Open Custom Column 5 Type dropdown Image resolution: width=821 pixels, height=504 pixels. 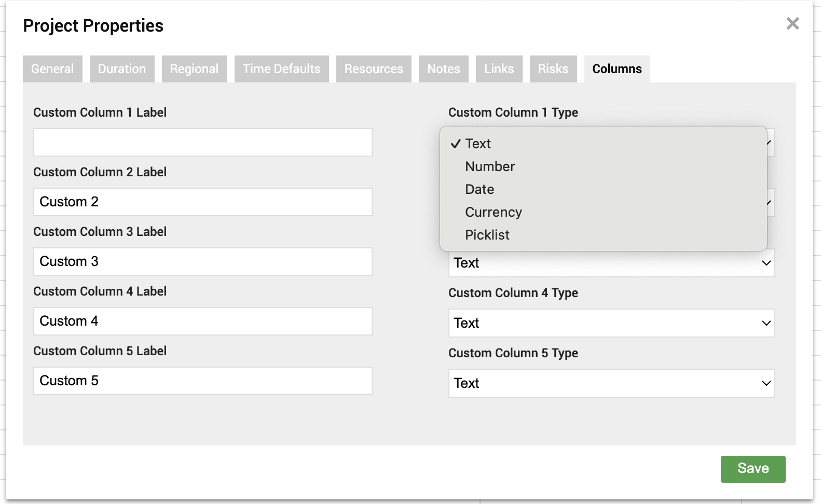click(x=611, y=383)
